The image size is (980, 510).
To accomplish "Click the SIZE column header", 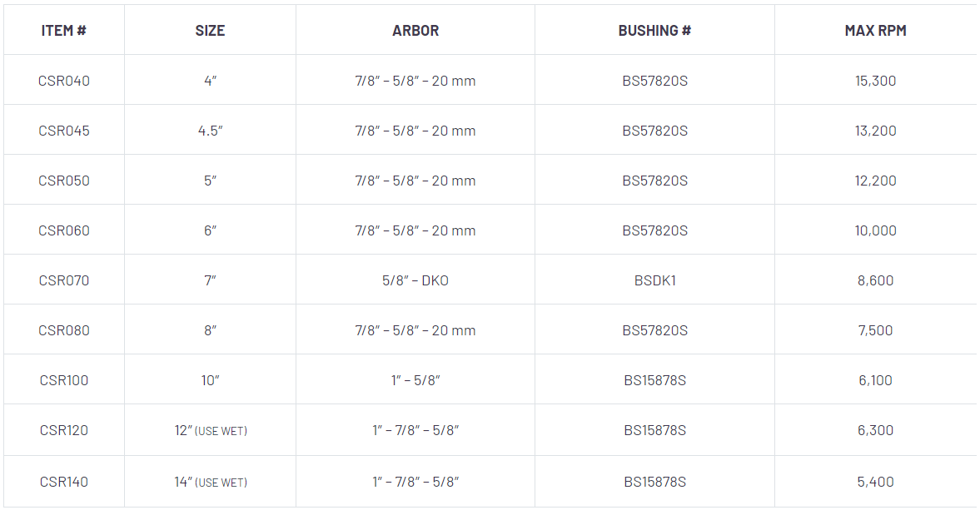I will [210, 31].
